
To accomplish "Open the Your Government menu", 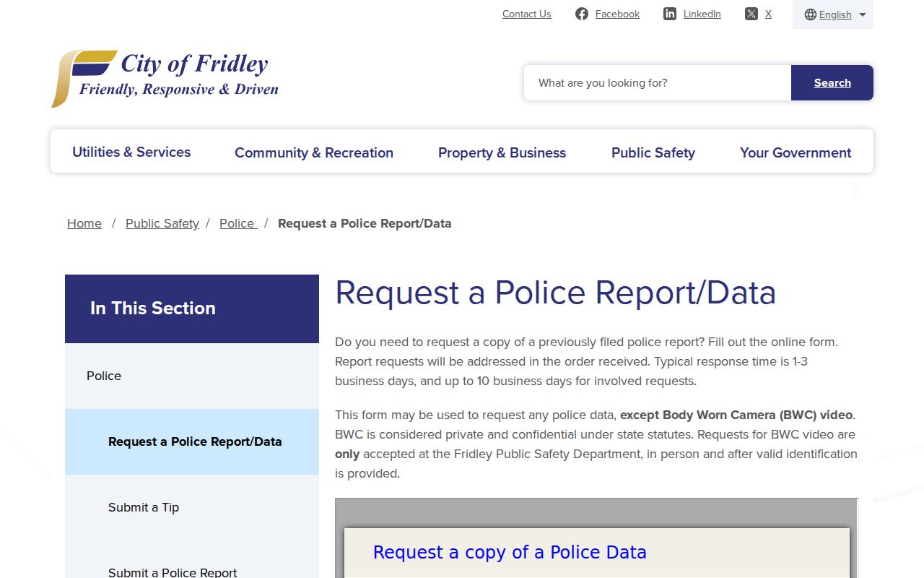I will 796,152.
